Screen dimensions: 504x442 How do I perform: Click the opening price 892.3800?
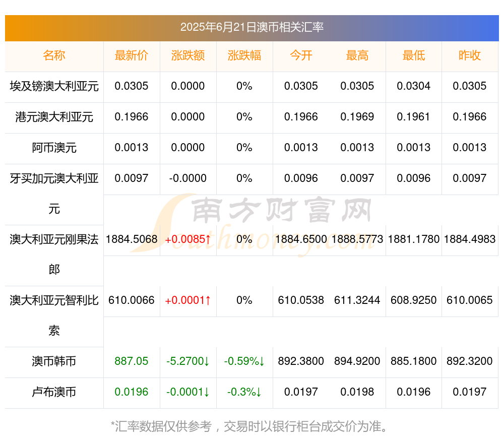pyautogui.click(x=301, y=361)
